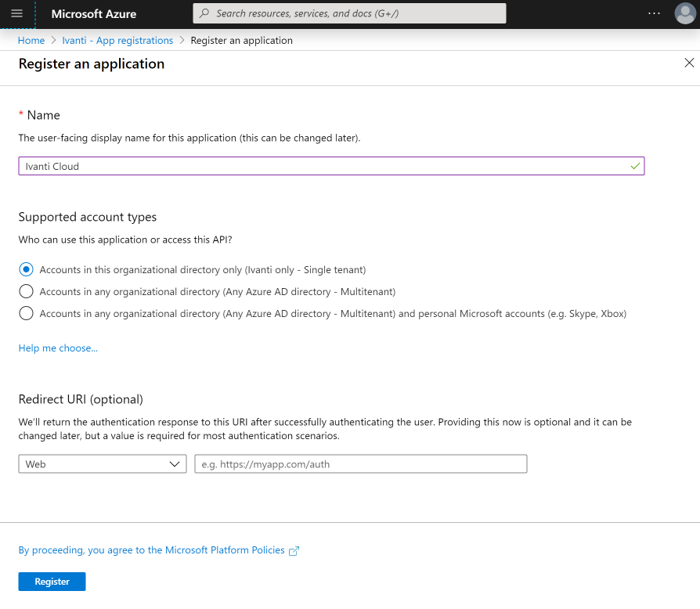Image resolution: width=700 pixels, height=609 pixels.
Task: Click the Register button
Action: [x=52, y=582]
